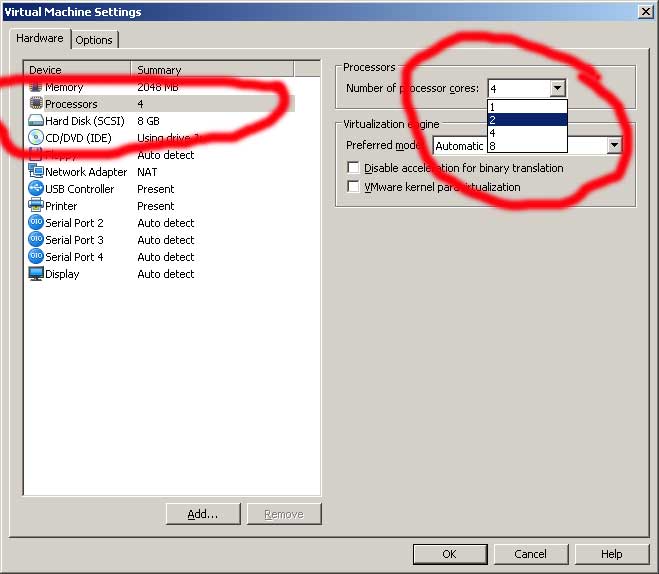The height and width of the screenshot is (574, 659).
Task: Click the USB Controller icon
Action: pos(36,189)
